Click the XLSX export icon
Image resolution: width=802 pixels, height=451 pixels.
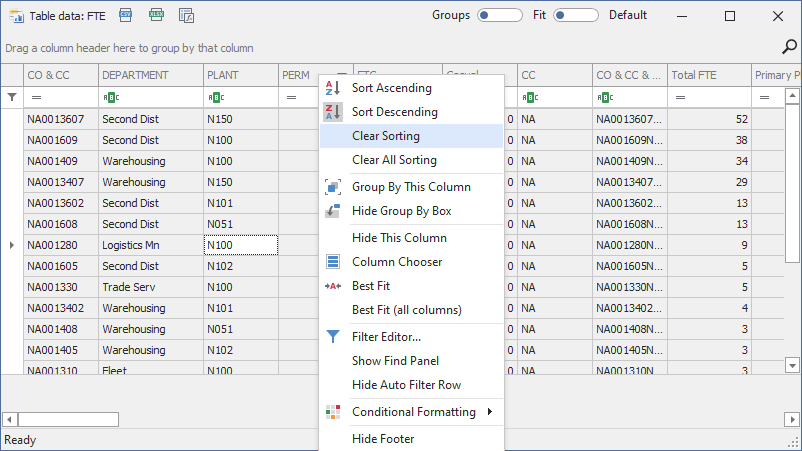coord(155,15)
